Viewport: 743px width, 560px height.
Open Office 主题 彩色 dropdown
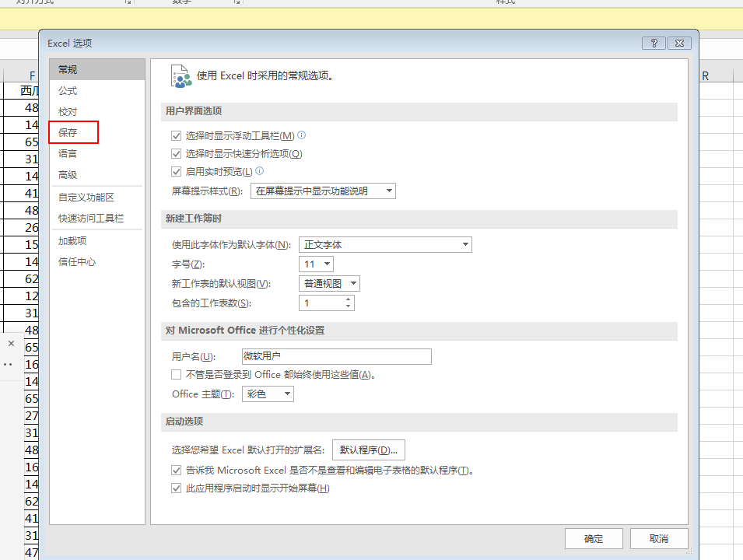[268, 394]
